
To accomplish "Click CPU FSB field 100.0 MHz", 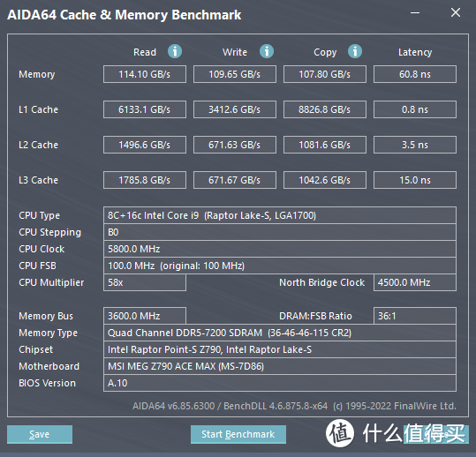I will 280,266.
